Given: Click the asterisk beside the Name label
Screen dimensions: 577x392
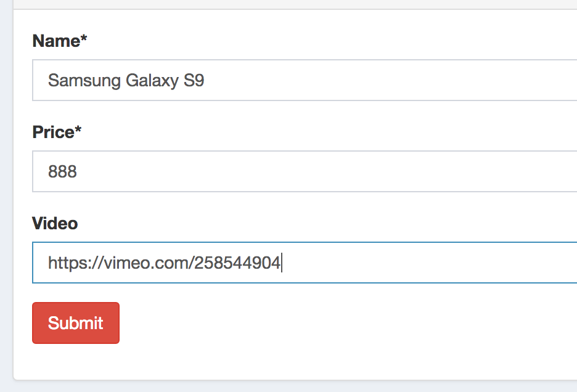Looking at the screenshot, I should coord(84,39).
